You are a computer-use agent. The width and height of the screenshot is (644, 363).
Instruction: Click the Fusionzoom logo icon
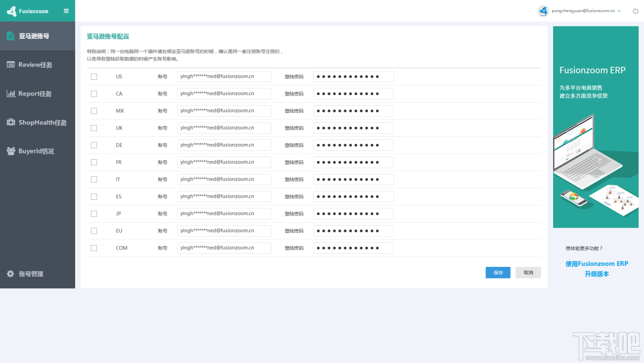[12, 11]
